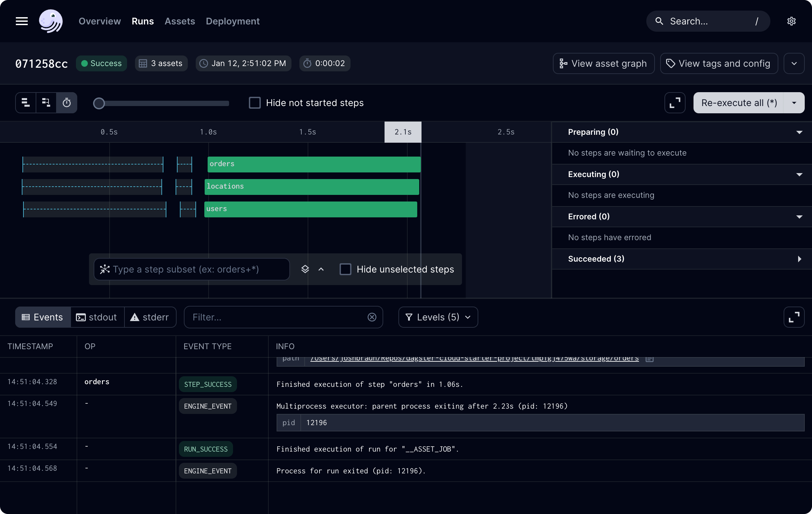
Task: Click the orders op name in log
Action: pyautogui.click(x=97, y=382)
